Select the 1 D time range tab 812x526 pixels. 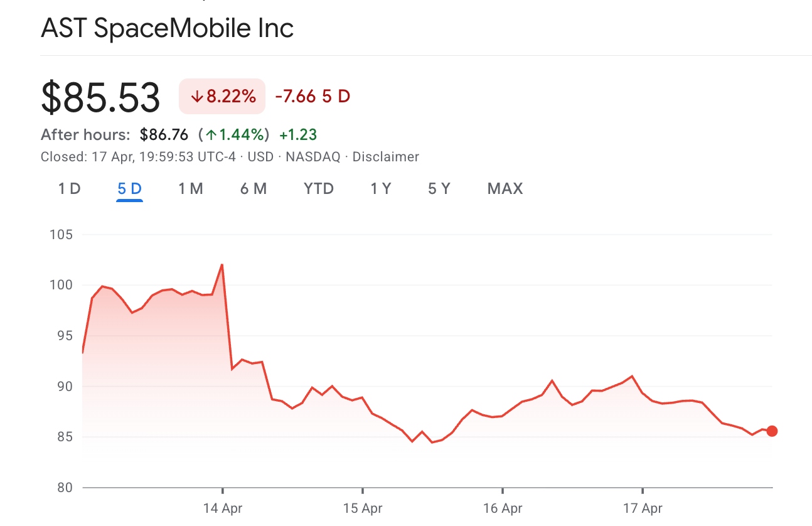click(70, 189)
